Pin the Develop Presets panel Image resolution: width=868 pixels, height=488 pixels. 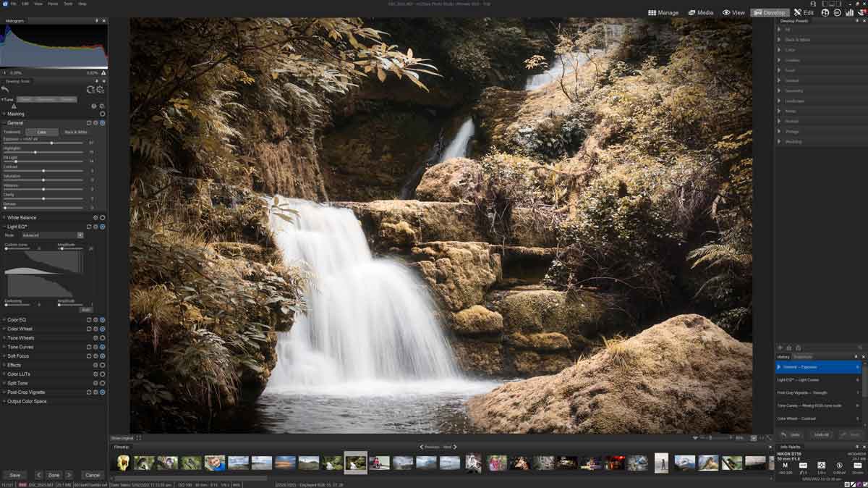(x=857, y=20)
